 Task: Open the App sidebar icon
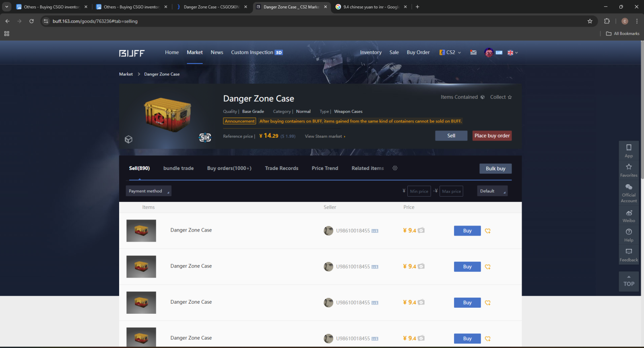click(629, 151)
